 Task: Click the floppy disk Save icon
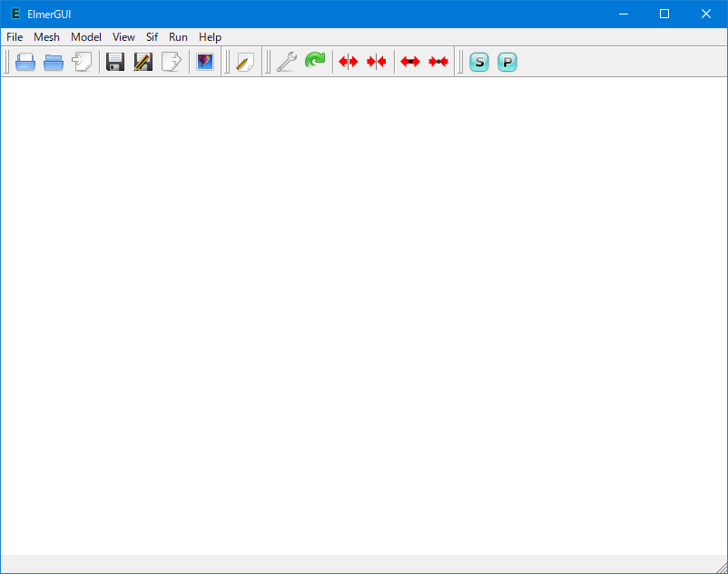click(115, 62)
